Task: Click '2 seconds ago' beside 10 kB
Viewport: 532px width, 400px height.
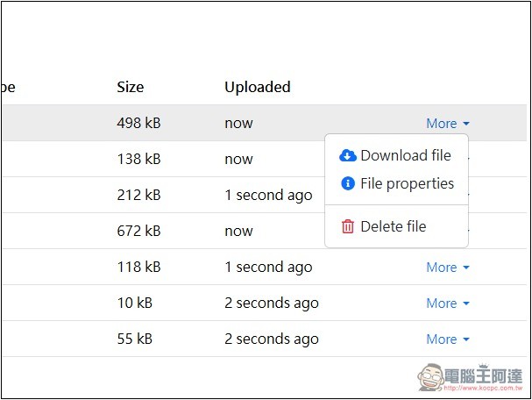Action: (272, 304)
